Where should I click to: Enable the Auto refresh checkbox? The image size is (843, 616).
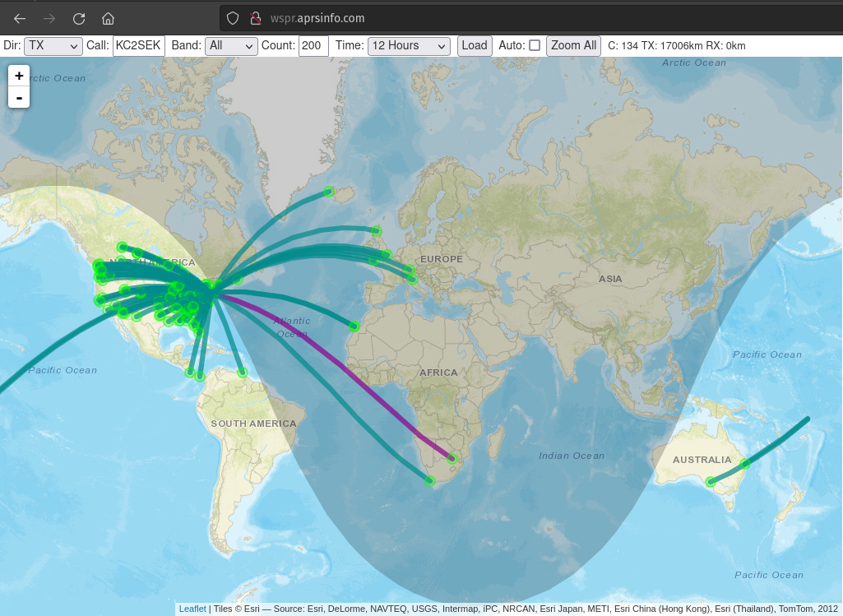tap(535, 46)
